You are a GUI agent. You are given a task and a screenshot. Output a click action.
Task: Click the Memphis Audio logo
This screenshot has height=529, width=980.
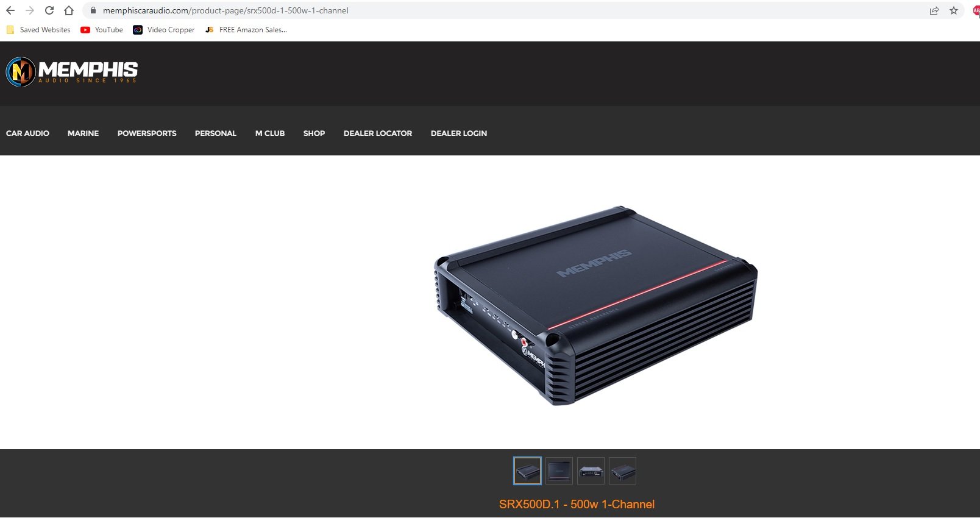click(x=72, y=71)
